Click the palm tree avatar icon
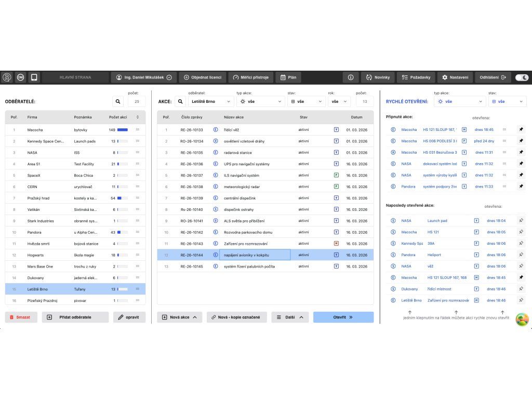This screenshot has width=532, height=399. pos(522,320)
